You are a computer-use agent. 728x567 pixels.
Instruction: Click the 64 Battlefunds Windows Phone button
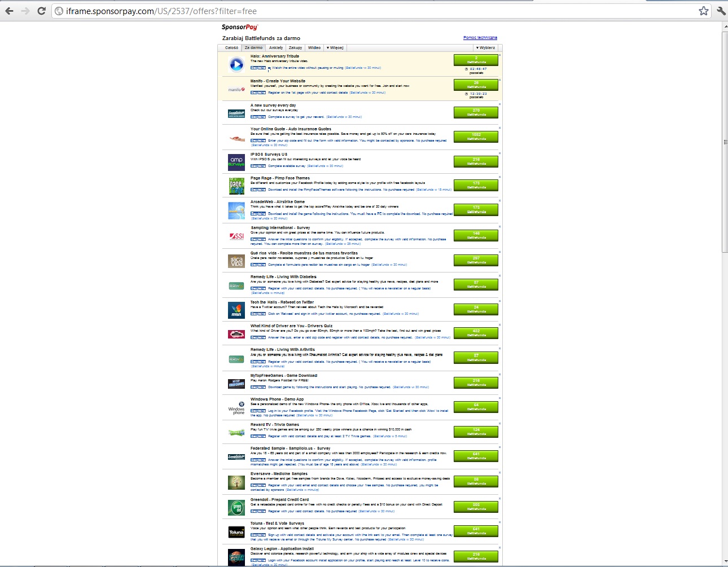[476, 407]
